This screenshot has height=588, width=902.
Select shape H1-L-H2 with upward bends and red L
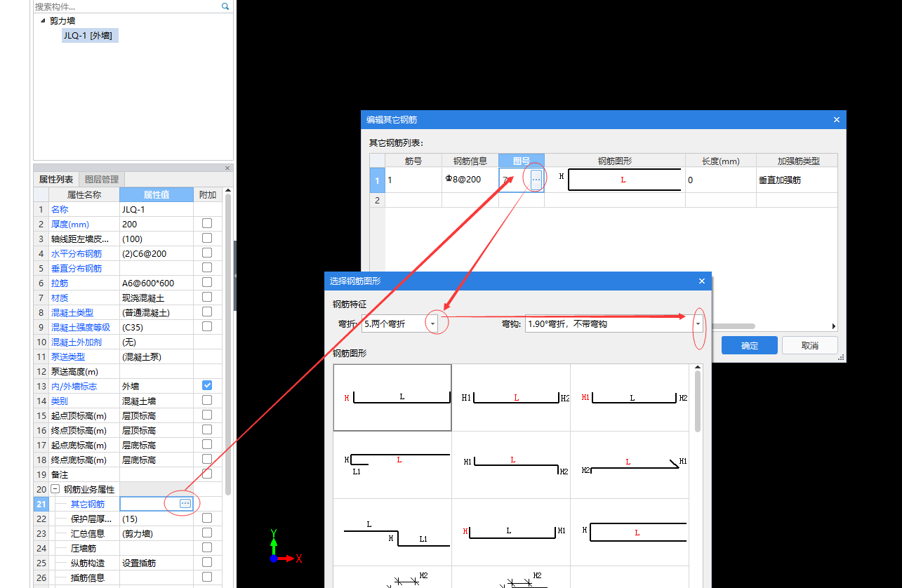511,397
